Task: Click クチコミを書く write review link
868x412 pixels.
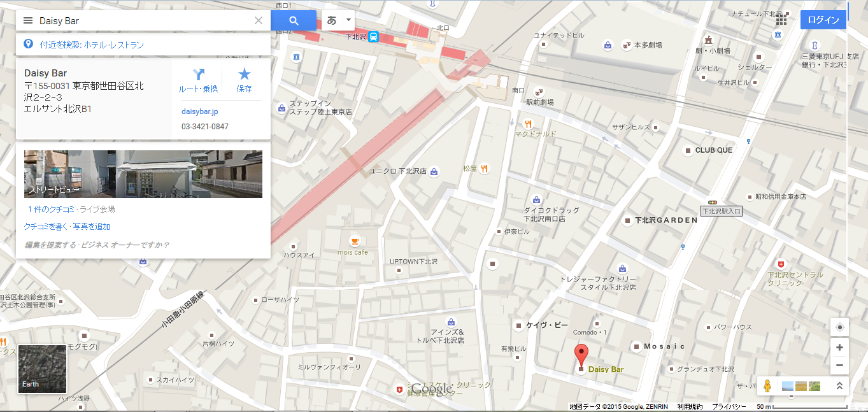Action: (x=45, y=227)
